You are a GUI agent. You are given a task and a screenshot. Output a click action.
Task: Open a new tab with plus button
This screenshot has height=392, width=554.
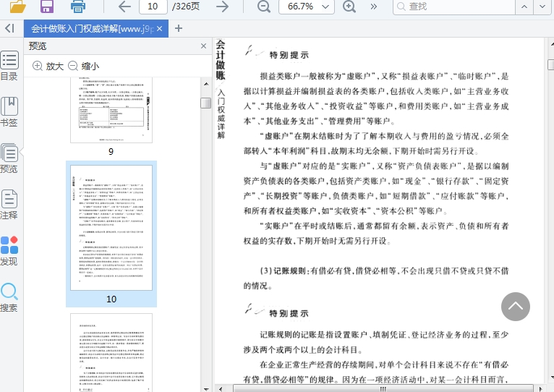179,29
